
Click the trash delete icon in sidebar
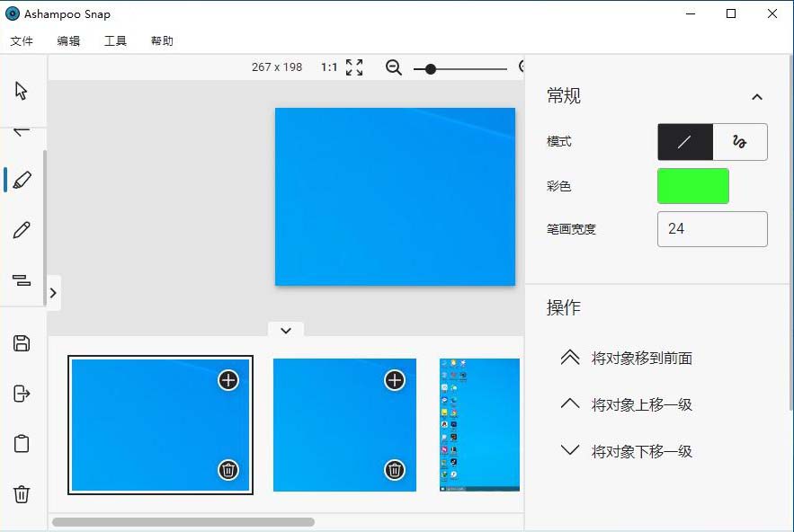[x=22, y=494]
